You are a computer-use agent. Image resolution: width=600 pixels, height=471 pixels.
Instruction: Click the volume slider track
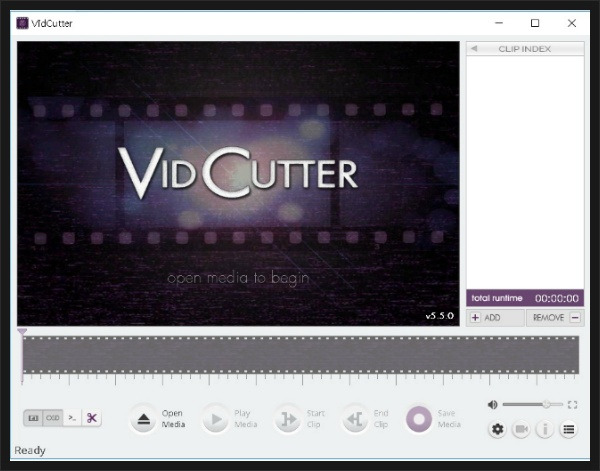533,404
